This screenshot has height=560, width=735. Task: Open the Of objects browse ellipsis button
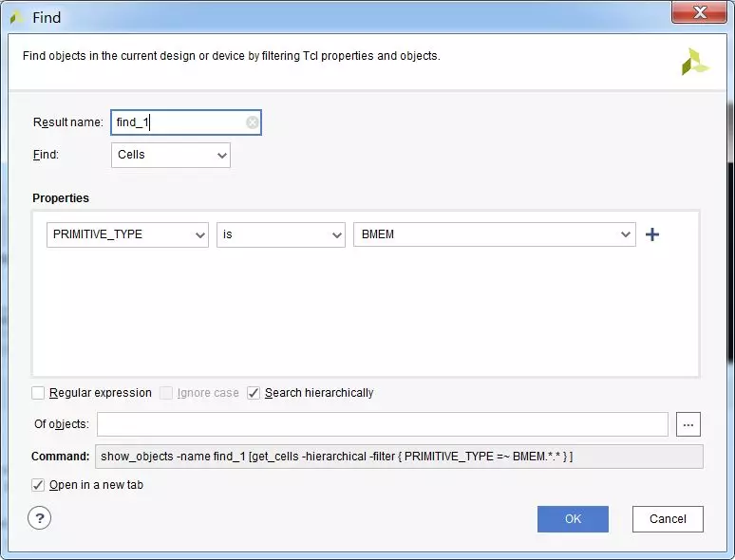tap(688, 424)
